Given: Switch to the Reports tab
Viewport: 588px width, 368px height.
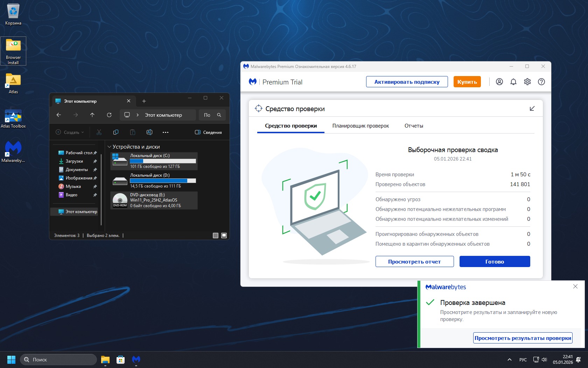Looking at the screenshot, I should [x=414, y=126].
